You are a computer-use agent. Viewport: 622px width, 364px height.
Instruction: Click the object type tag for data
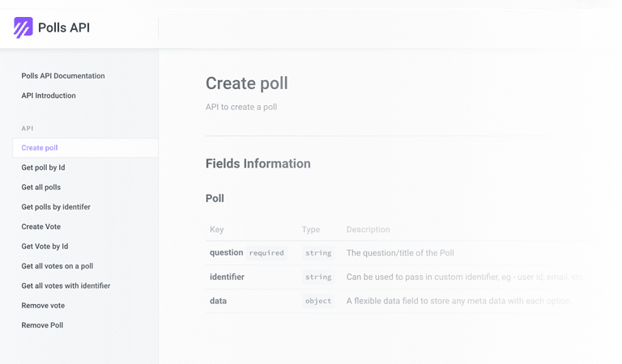tap(318, 301)
